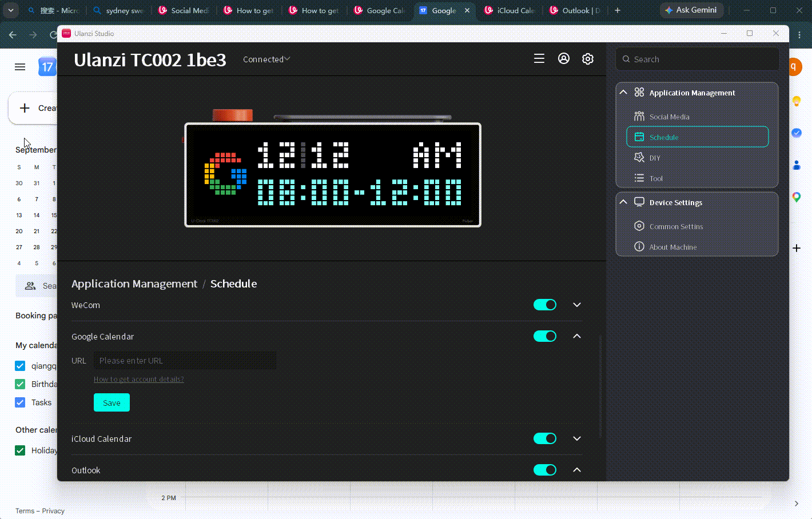Viewport: 812px width, 519px height.
Task: Collapse the Device Settings group
Action: (x=623, y=202)
